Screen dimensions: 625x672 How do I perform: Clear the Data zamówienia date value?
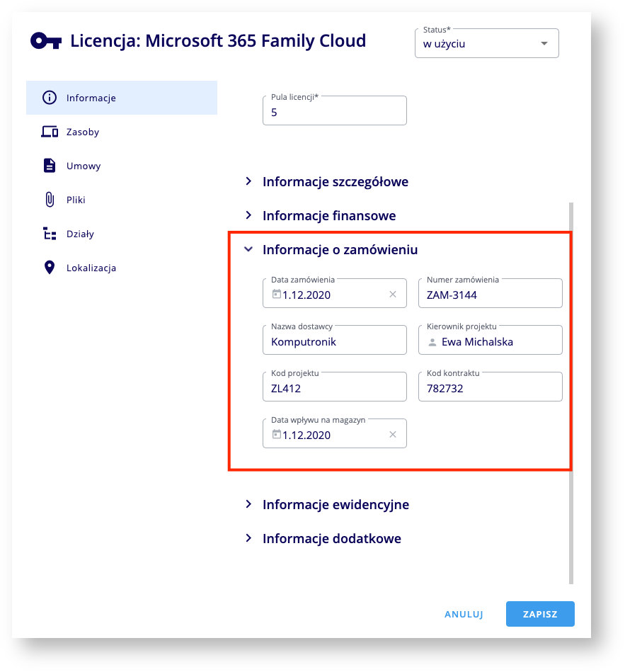point(393,295)
